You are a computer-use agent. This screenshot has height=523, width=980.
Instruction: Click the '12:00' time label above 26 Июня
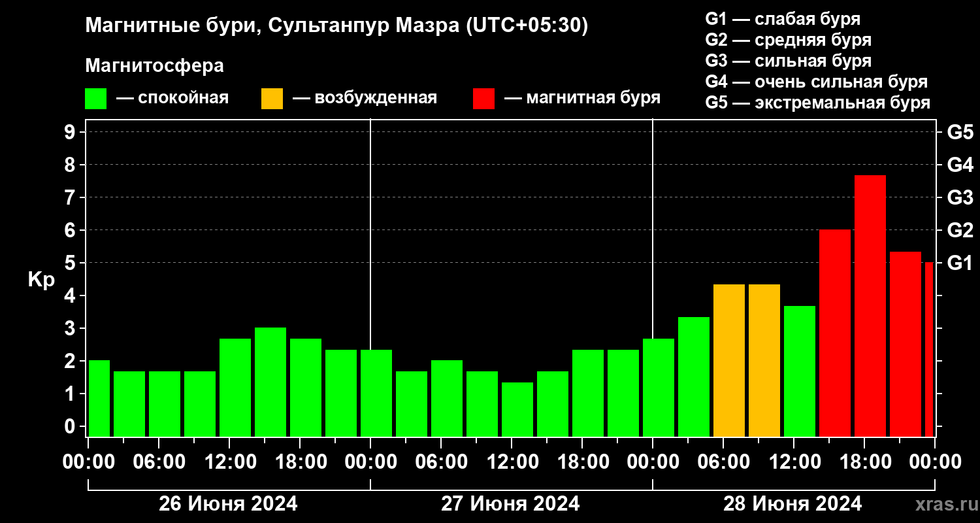click(x=229, y=462)
